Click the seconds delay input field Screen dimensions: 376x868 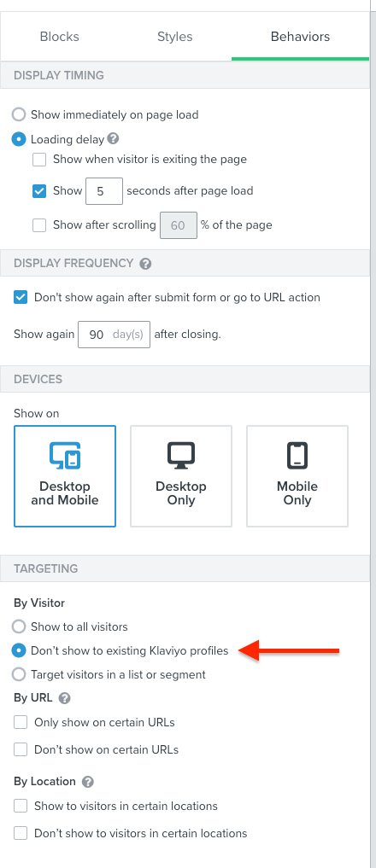click(x=104, y=191)
